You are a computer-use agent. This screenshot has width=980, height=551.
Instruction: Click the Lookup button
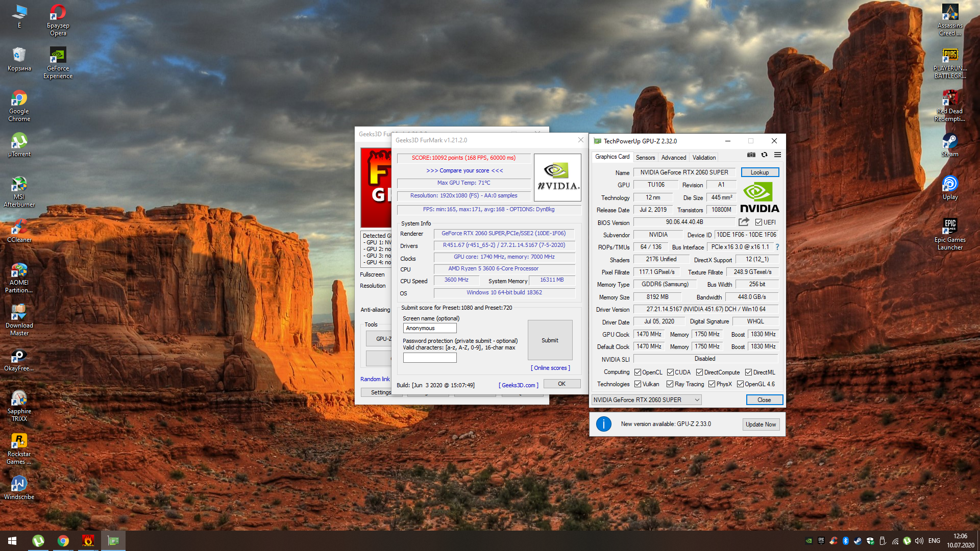[x=759, y=172]
